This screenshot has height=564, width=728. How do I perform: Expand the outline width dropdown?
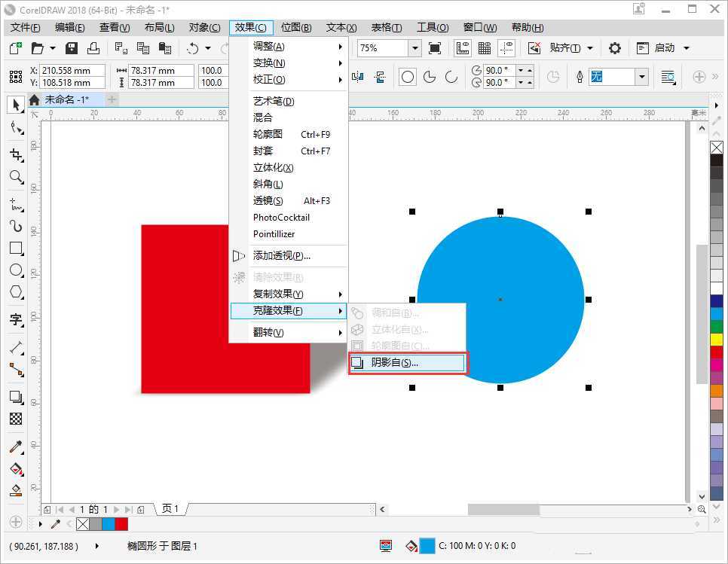point(641,77)
